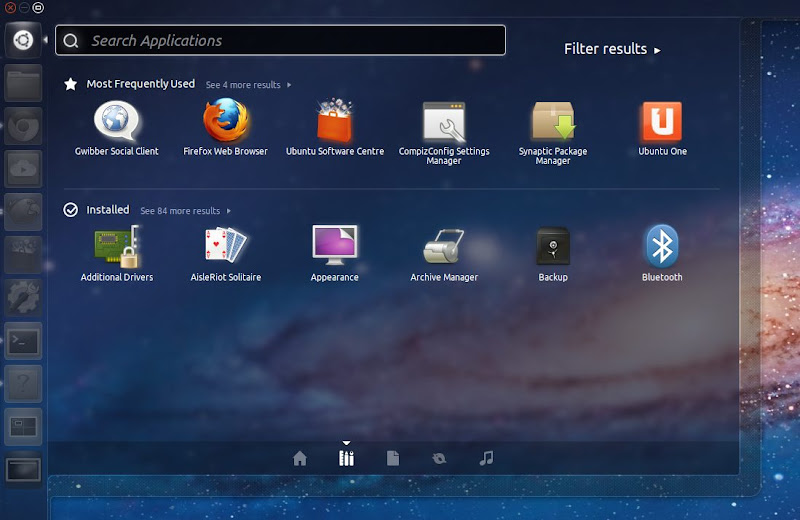
Task: Switch to the Home lens
Action: click(x=300, y=458)
